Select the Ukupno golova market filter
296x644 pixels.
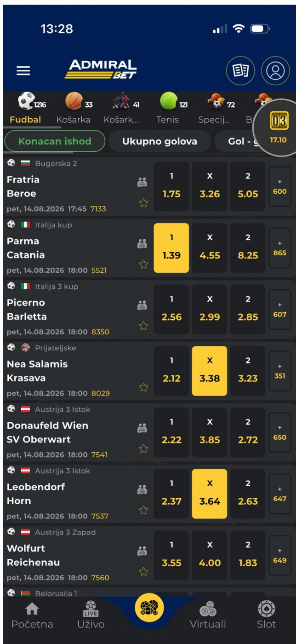[159, 141]
